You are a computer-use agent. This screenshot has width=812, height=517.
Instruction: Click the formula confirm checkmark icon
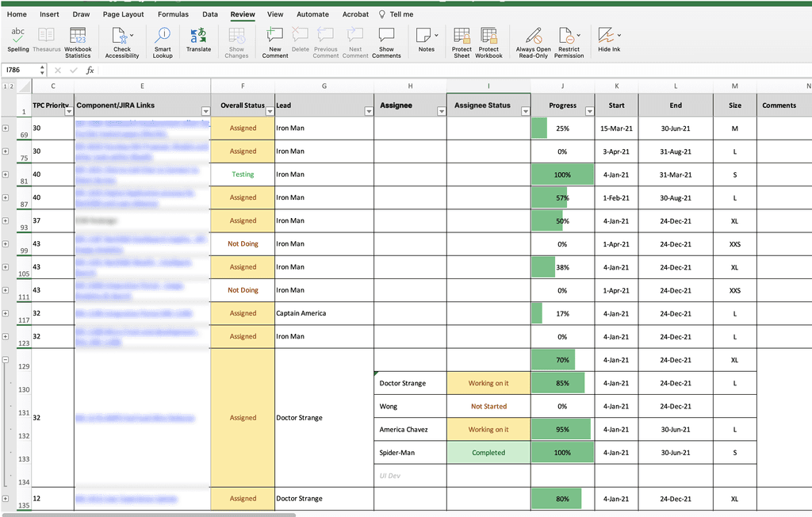click(x=74, y=70)
